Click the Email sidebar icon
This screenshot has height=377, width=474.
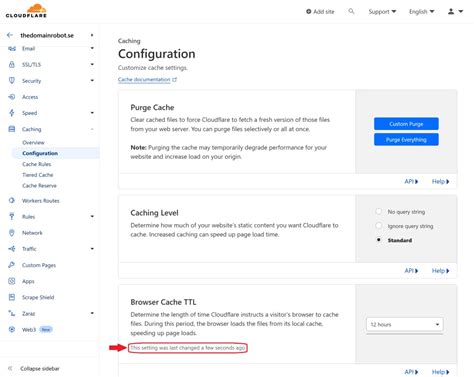coord(12,49)
